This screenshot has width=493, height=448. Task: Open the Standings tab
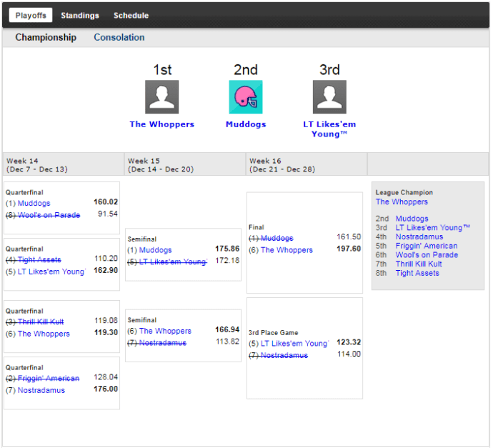[x=80, y=16]
